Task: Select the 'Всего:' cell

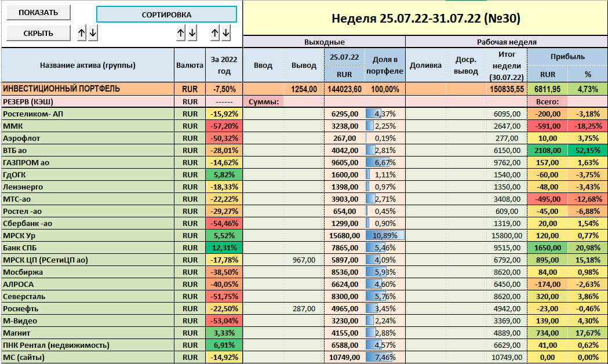Action: point(547,101)
